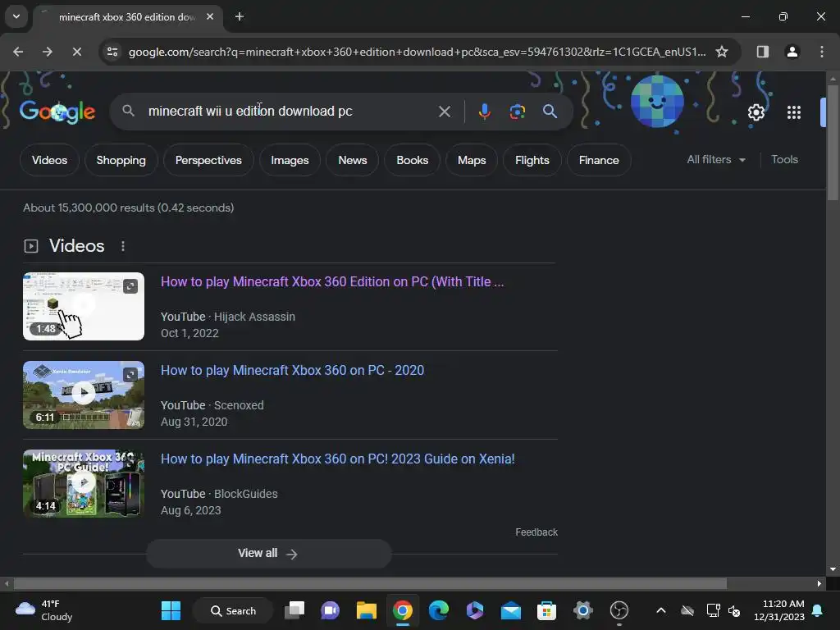
Task: Search by image with Google Lens
Action: [x=517, y=112]
